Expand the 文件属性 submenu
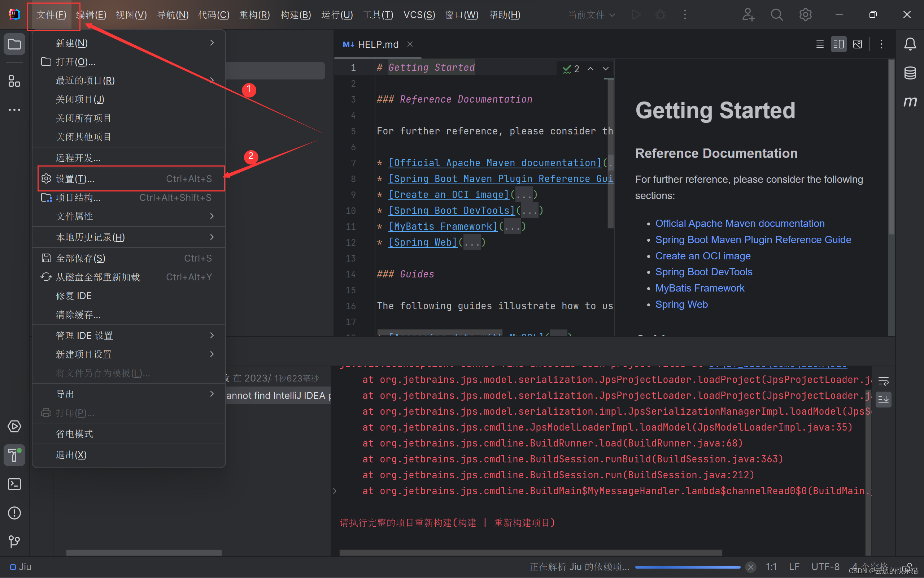This screenshot has width=924, height=578. 129,216
